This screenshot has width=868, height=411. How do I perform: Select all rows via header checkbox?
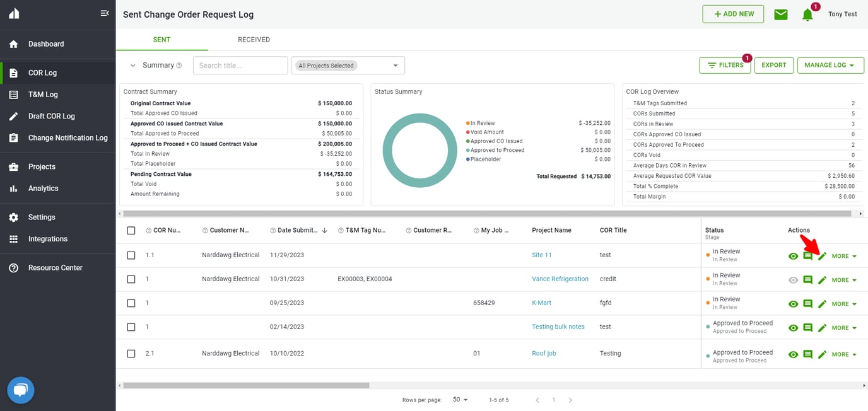click(131, 230)
